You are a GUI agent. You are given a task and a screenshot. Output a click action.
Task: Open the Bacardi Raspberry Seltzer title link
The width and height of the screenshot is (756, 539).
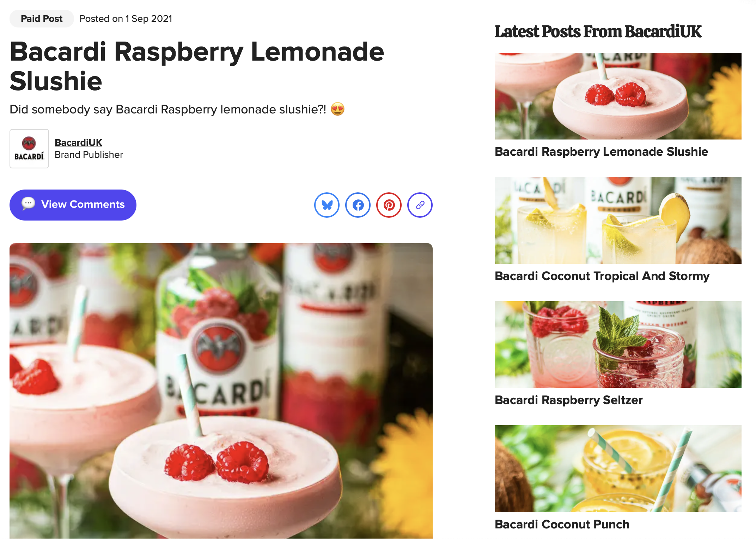pos(568,400)
